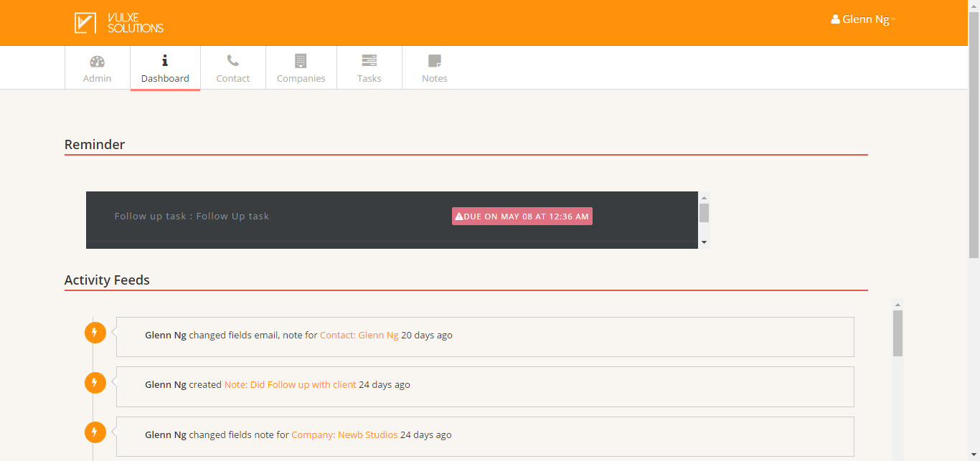The image size is (980, 461).
Task: Select the Dashboard tab
Action: tap(165, 68)
